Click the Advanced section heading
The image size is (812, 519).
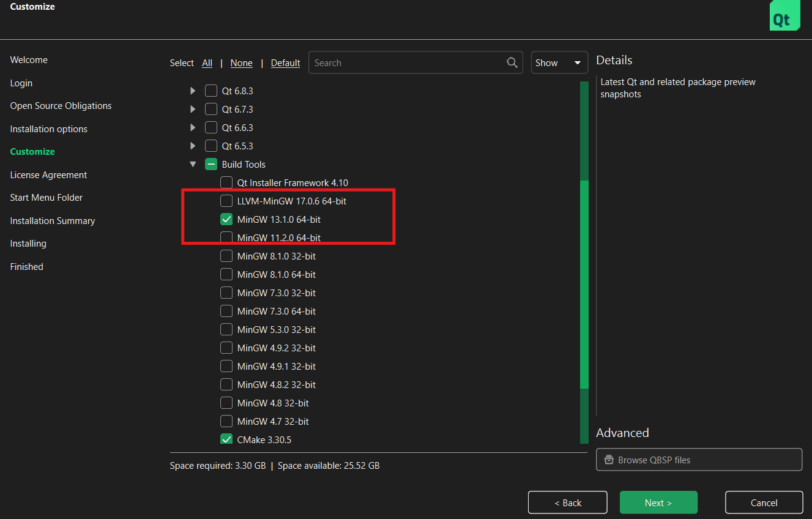(622, 433)
